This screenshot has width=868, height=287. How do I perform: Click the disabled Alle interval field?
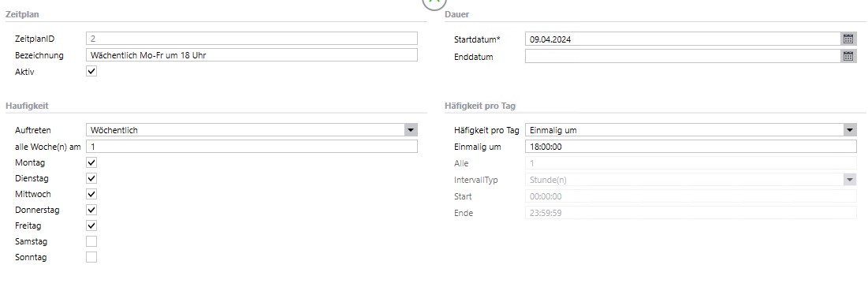coord(691,163)
